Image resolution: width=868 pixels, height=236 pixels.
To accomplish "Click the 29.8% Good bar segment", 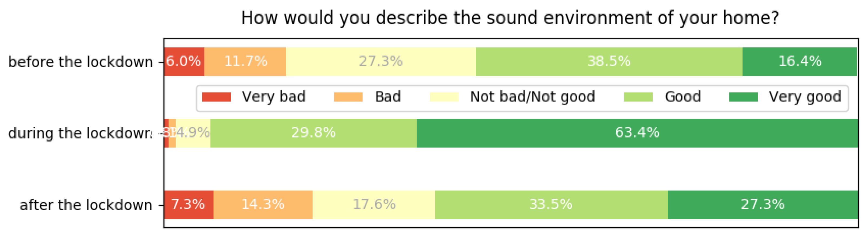I will (x=313, y=133).
